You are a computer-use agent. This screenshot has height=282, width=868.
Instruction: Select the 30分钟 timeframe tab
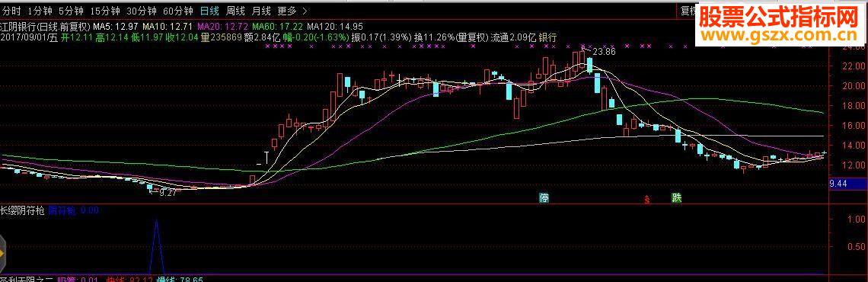point(141,11)
